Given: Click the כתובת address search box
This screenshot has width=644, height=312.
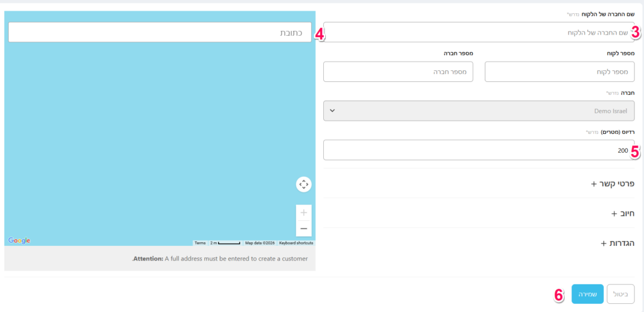Looking at the screenshot, I should click(160, 32).
